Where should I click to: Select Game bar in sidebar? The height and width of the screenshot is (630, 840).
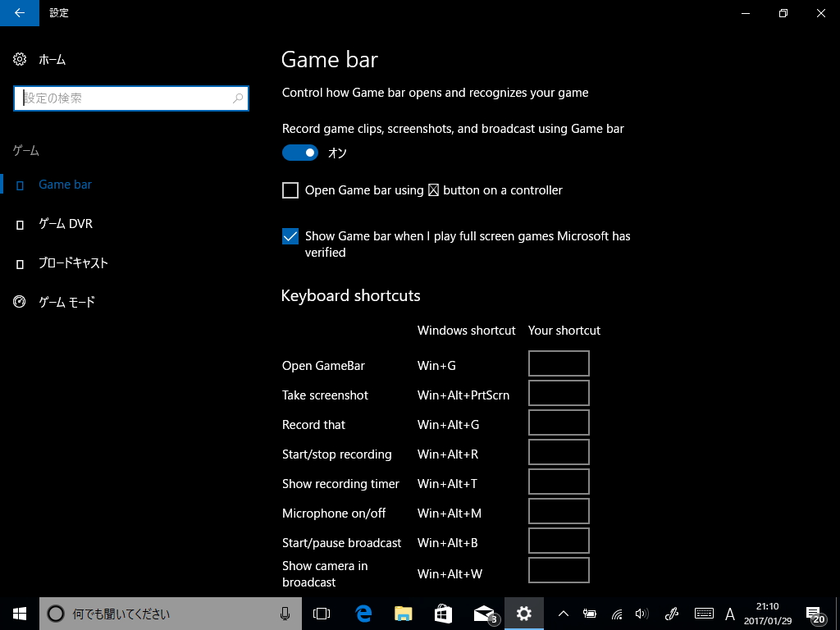point(65,185)
